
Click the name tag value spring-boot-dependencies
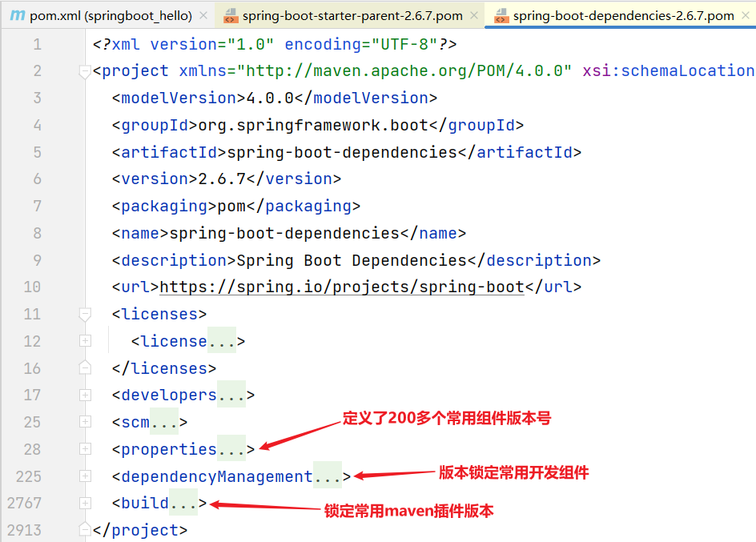tap(284, 234)
